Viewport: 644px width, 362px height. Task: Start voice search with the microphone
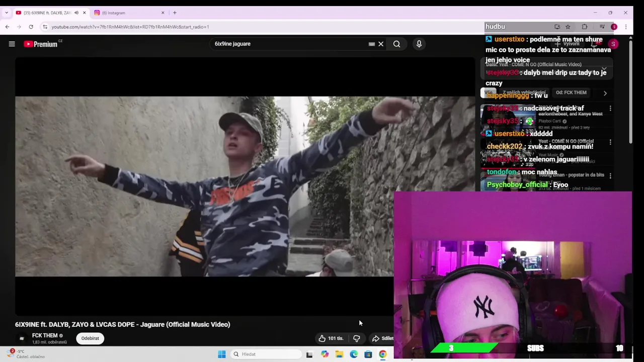click(419, 44)
